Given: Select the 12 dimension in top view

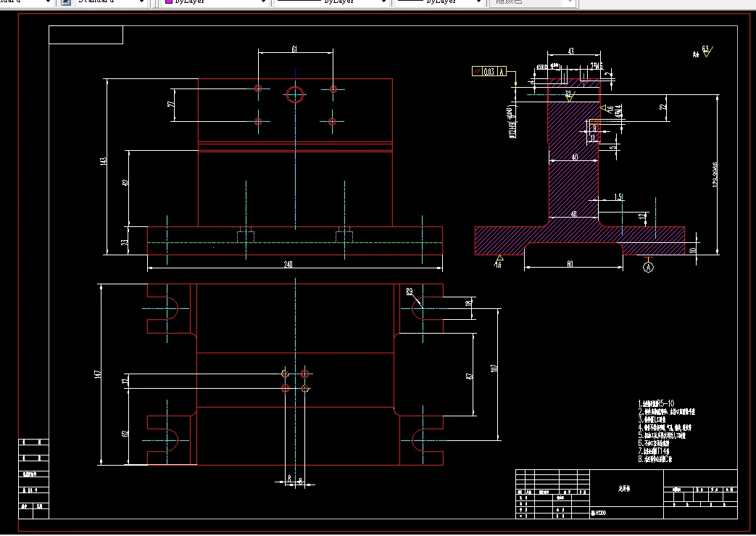Looking at the screenshot, I should (125, 381).
